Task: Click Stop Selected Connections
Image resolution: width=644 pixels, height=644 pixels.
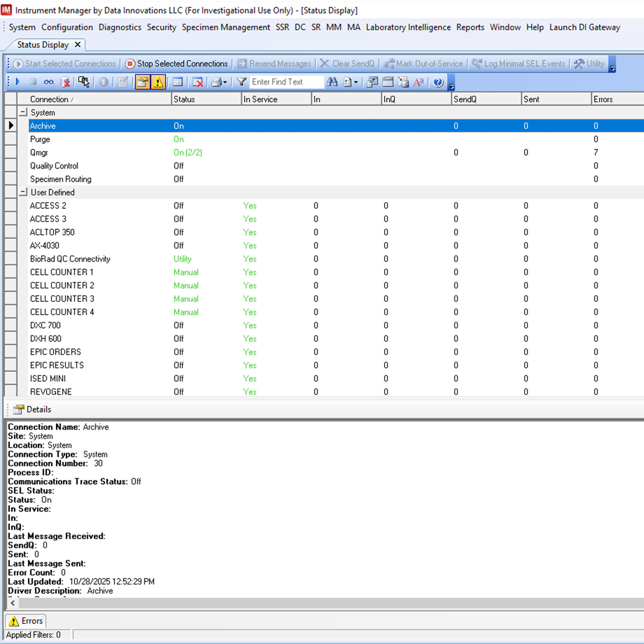Action: tap(176, 64)
